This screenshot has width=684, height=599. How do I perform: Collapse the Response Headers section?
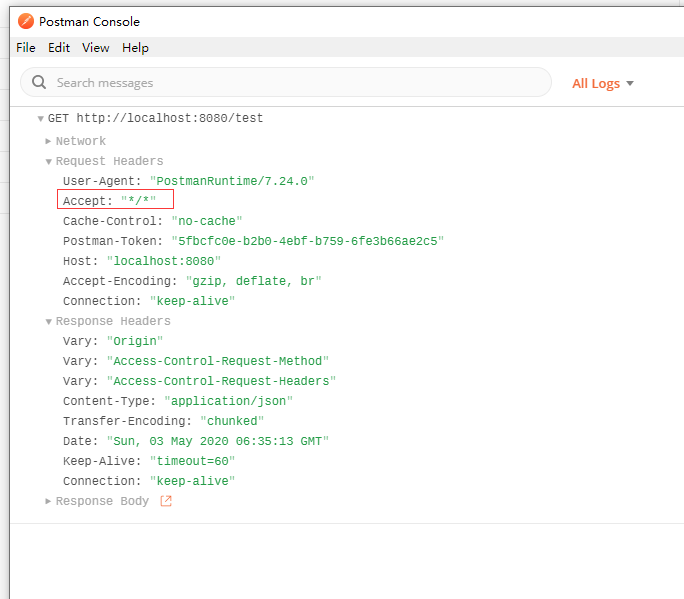pos(48,321)
